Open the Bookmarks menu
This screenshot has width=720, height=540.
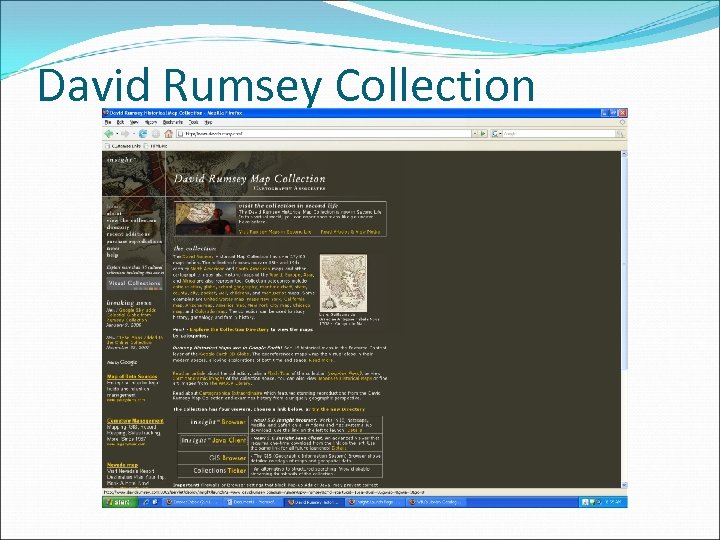[173, 123]
